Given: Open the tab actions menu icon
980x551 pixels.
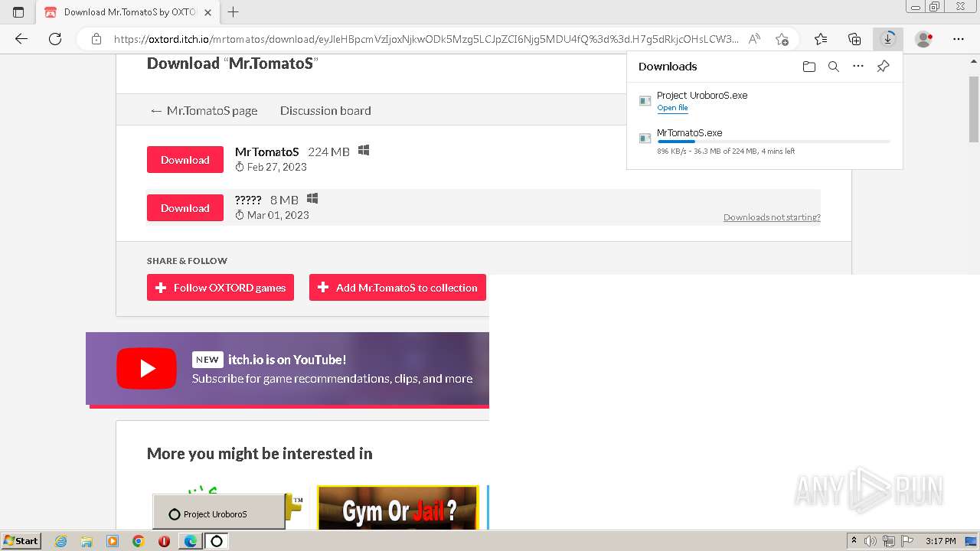Looking at the screenshot, I should (18, 12).
